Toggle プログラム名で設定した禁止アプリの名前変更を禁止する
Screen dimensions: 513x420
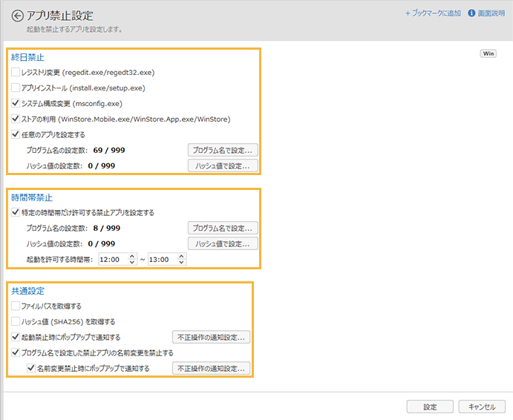point(16,352)
